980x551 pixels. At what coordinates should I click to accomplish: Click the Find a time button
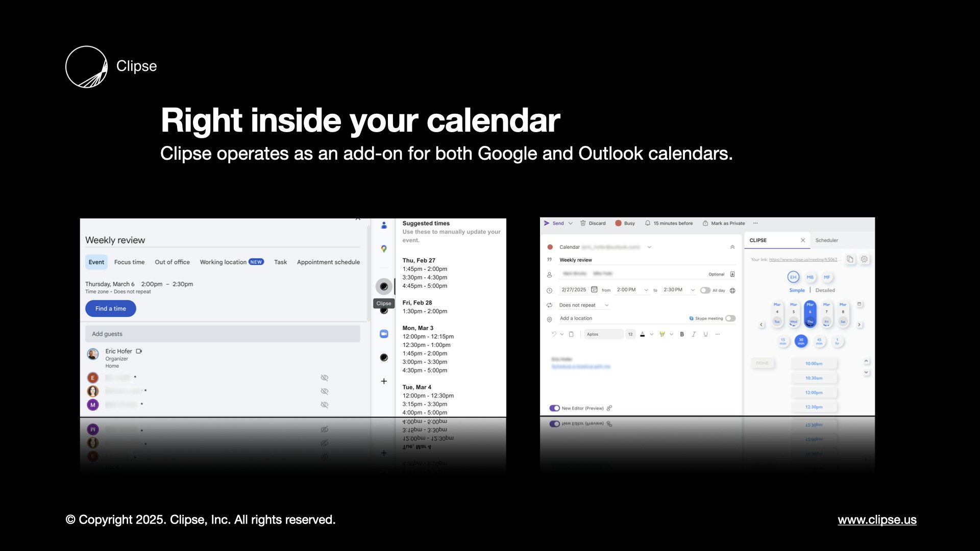[x=111, y=309]
